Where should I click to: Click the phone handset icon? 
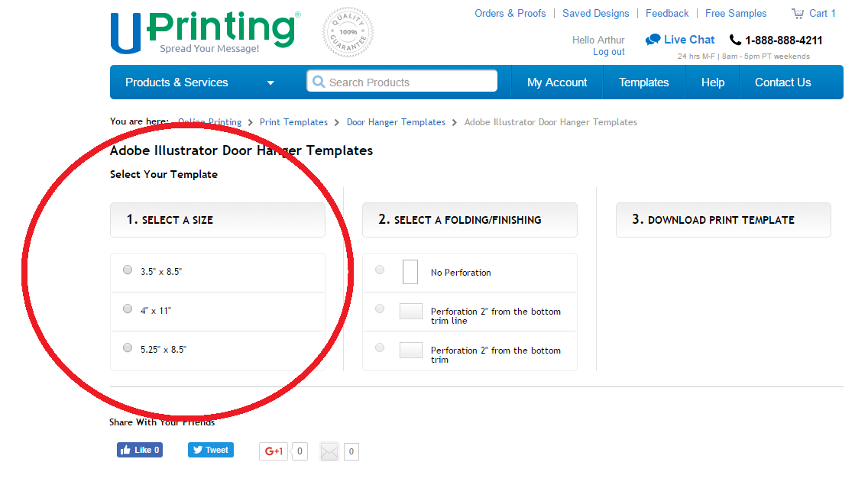(735, 40)
